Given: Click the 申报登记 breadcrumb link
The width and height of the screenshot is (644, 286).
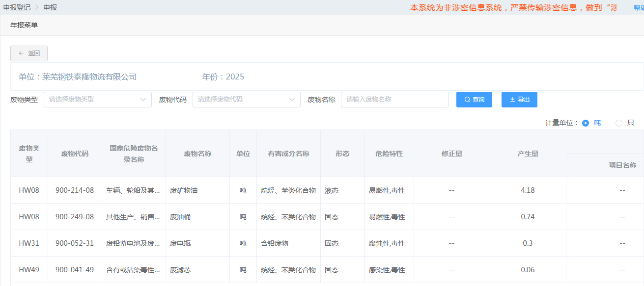Looking at the screenshot, I should [17, 7].
